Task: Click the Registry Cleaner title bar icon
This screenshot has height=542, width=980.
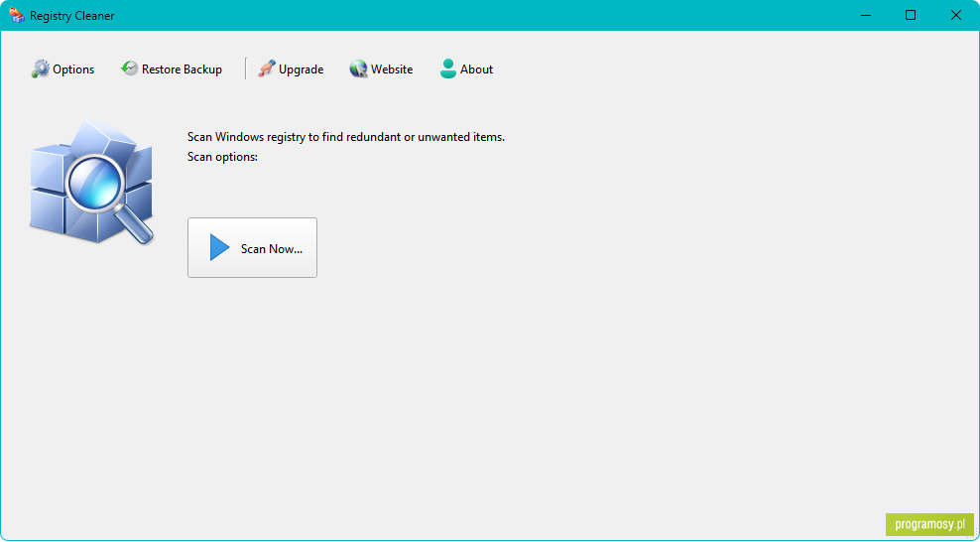Action: [16, 15]
